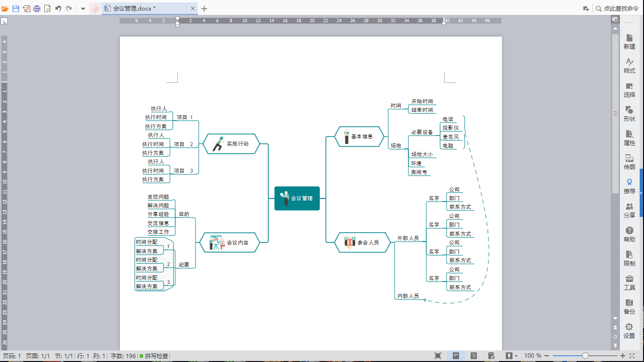Save the document with the floppy icon

tap(15, 8)
